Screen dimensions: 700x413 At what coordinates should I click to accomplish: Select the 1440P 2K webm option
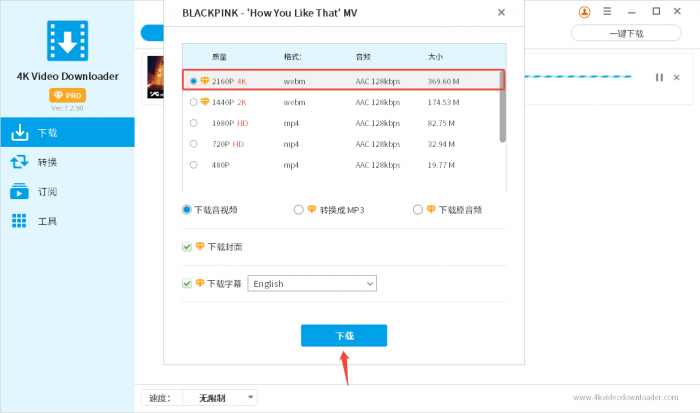193,102
